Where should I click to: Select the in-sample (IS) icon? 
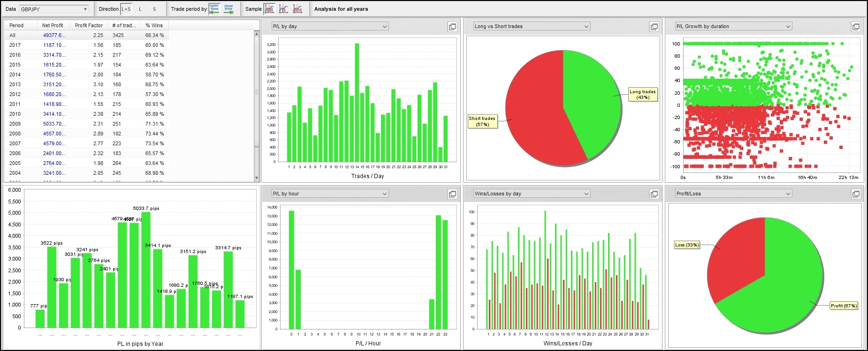click(283, 9)
